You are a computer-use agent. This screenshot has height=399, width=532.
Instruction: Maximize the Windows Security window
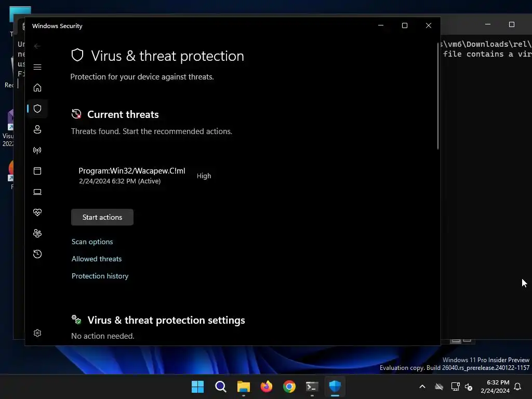click(x=404, y=25)
